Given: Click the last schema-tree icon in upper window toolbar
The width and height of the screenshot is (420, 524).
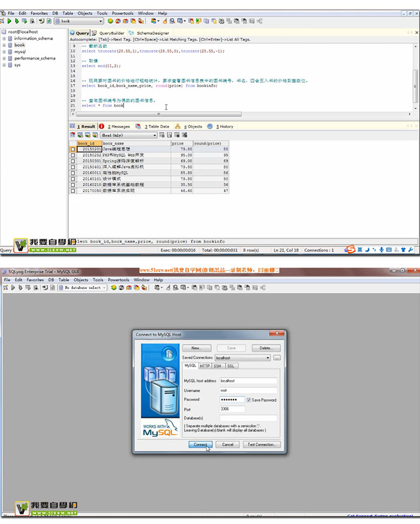Looking at the screenshot, I should click(x=260, y=21).
